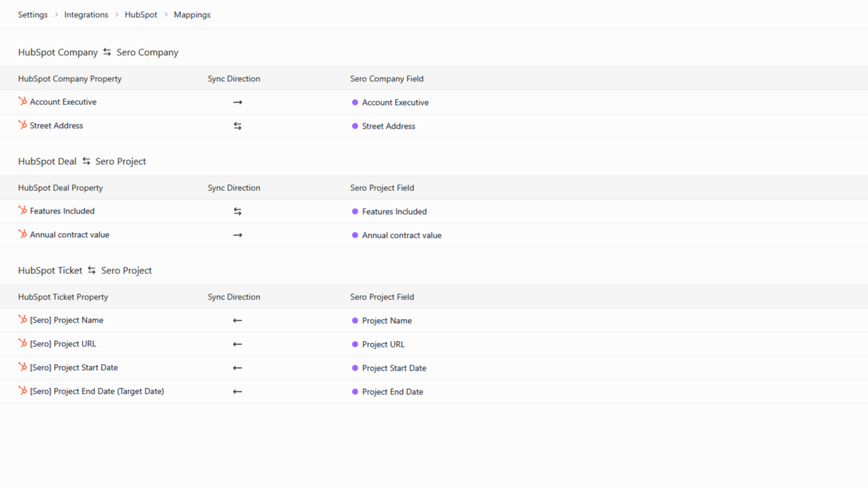Click the purple dot beside Project URL field
This screenshot has width=868, height=488.
point(355,344)
